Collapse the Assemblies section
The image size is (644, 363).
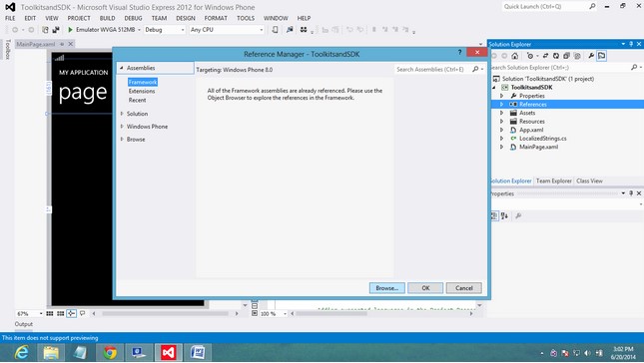(122, 68)
